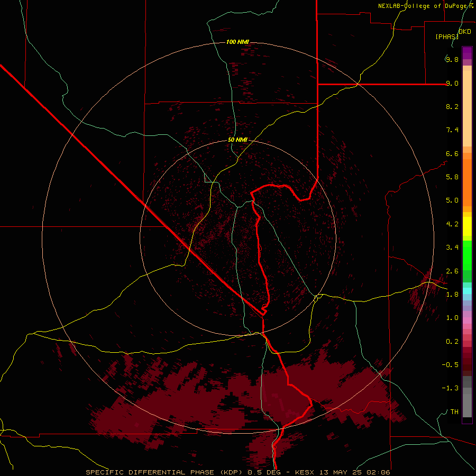Click the 13 MAY 25 date text
The image size is (476, 476).
(x=340, y=472)
